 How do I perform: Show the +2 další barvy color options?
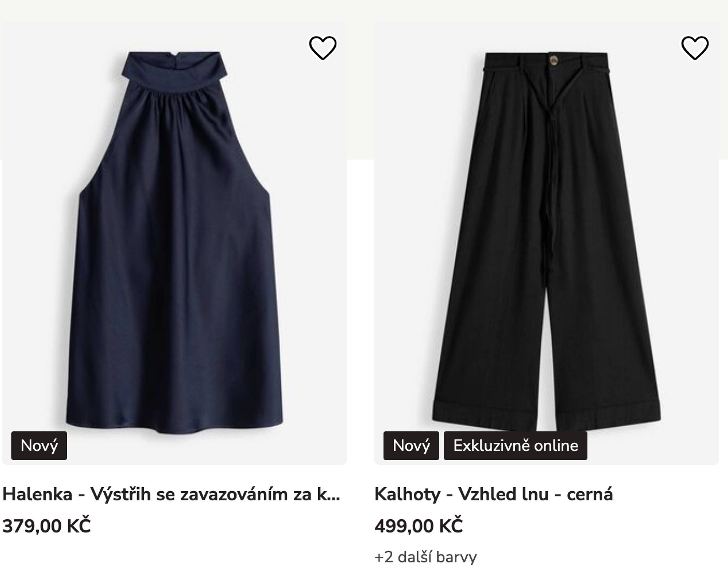tap(426, 557)
